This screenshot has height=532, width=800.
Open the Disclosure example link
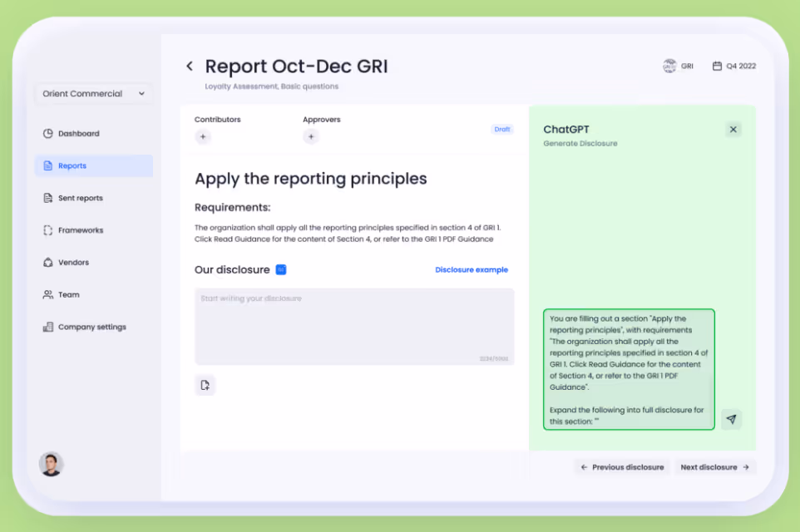point(472,270)
